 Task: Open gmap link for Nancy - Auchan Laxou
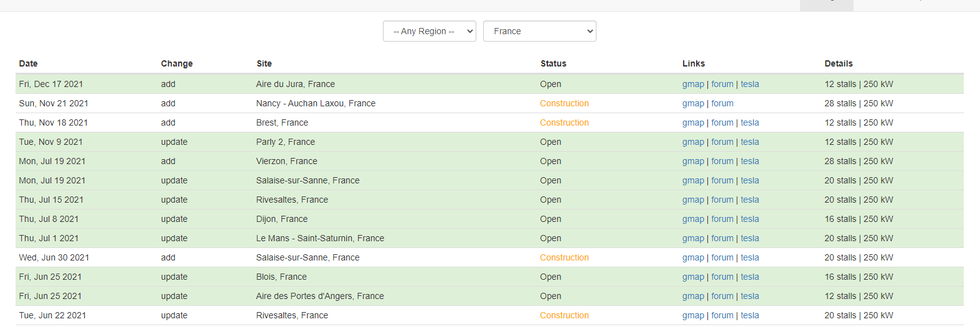point(693,103)
